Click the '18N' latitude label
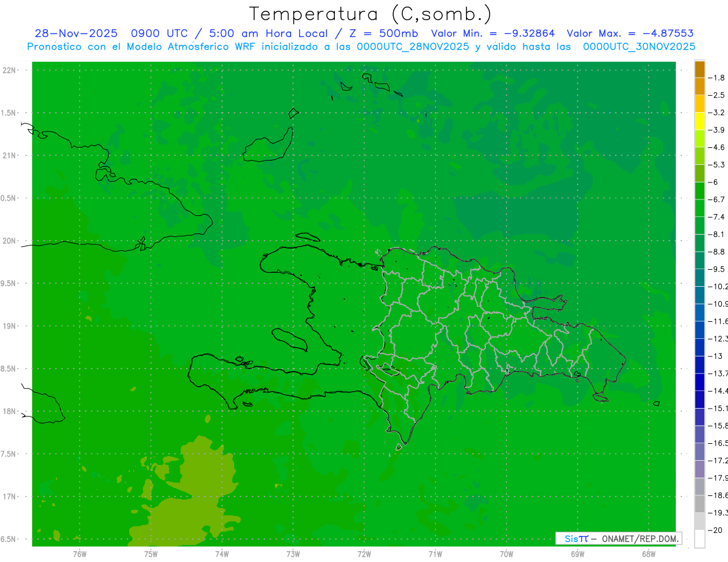 9,411
